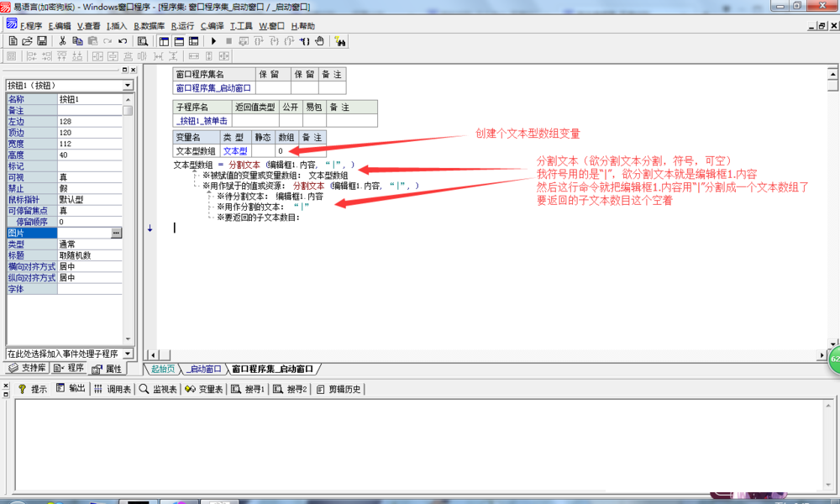The image size is (840, 504).
Task: Save the program with the floppy disk icon
Action: coord(41,40)
